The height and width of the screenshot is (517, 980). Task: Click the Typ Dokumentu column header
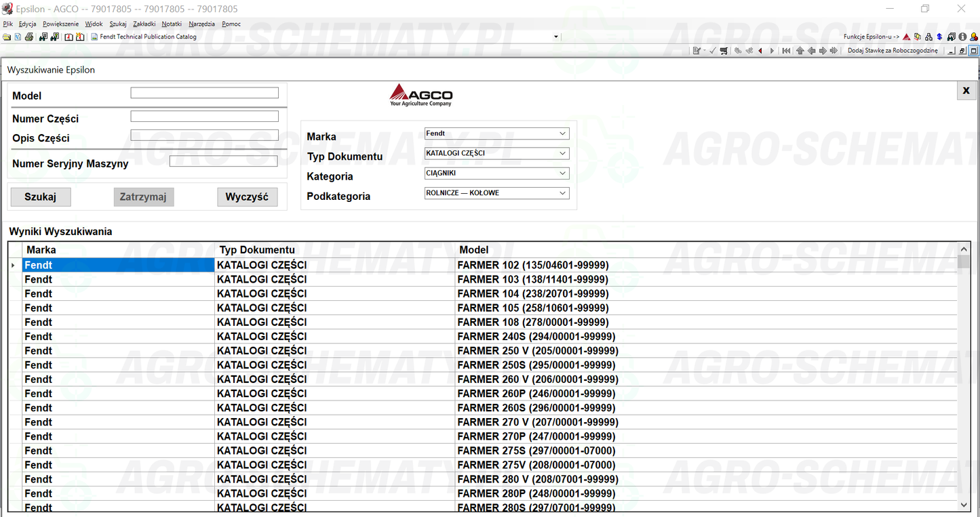pyautogui.click(x=335, y=250)
